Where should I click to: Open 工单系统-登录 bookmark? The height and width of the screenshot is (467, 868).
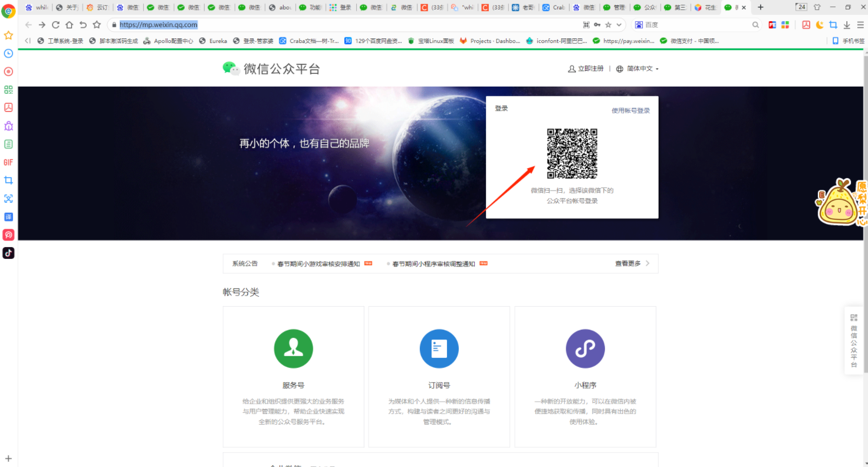click(60, 41)
